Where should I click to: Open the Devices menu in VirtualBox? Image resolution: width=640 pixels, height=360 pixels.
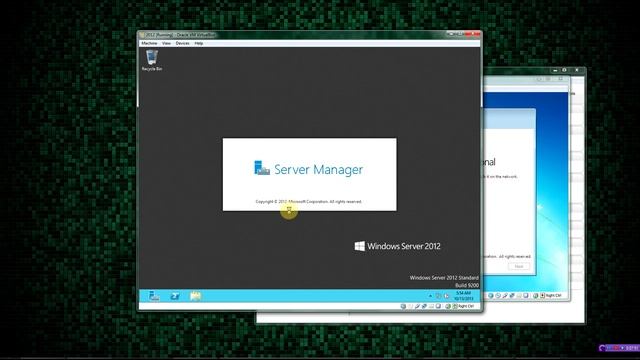click(x=182, y=43)
